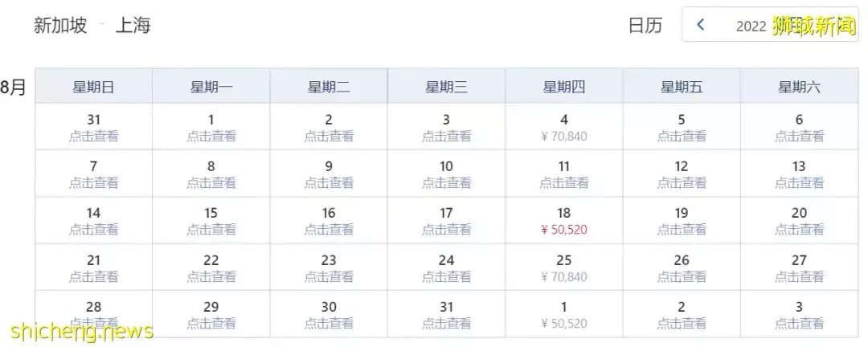The width and height of the screenshot is (868, 347).
Task: Select departure city 新加坡
Action: point(60,25)
